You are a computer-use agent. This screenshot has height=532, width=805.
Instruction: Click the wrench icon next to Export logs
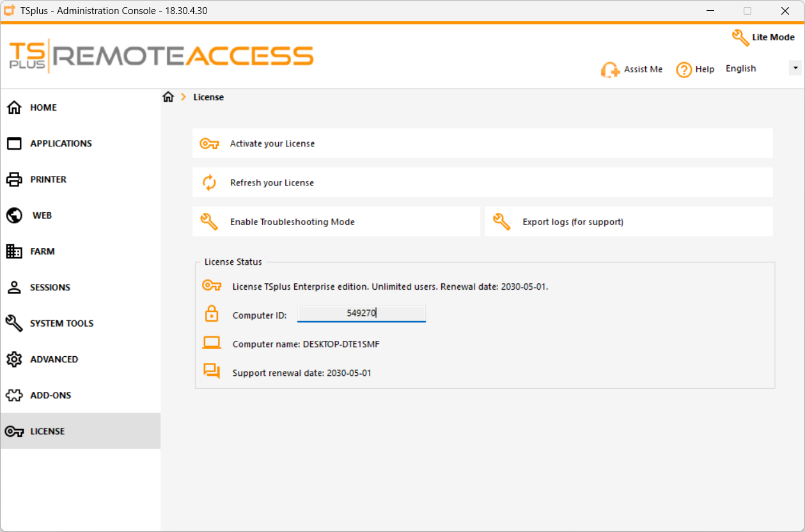coord(502,222)
